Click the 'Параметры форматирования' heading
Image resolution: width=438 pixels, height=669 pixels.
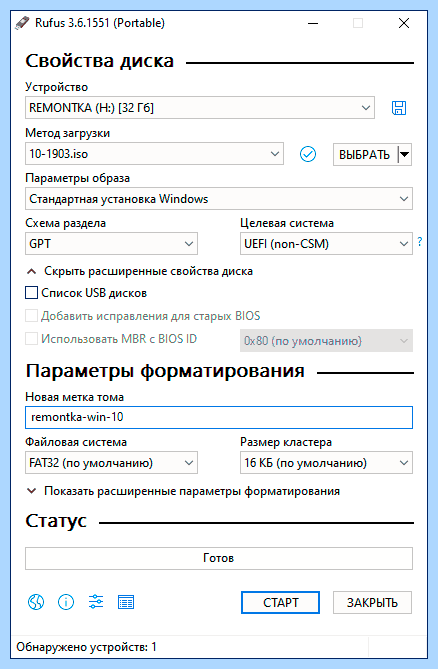(165, 371)
